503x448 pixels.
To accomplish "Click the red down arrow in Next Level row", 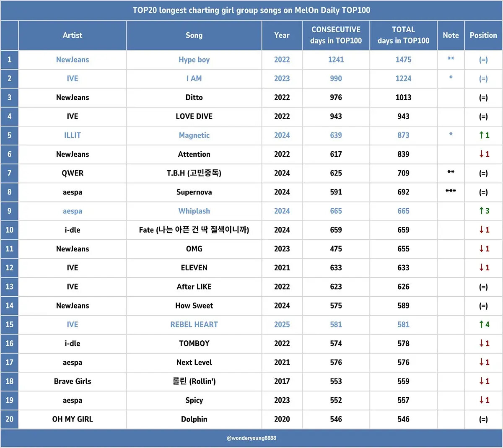I will point(482,362).
